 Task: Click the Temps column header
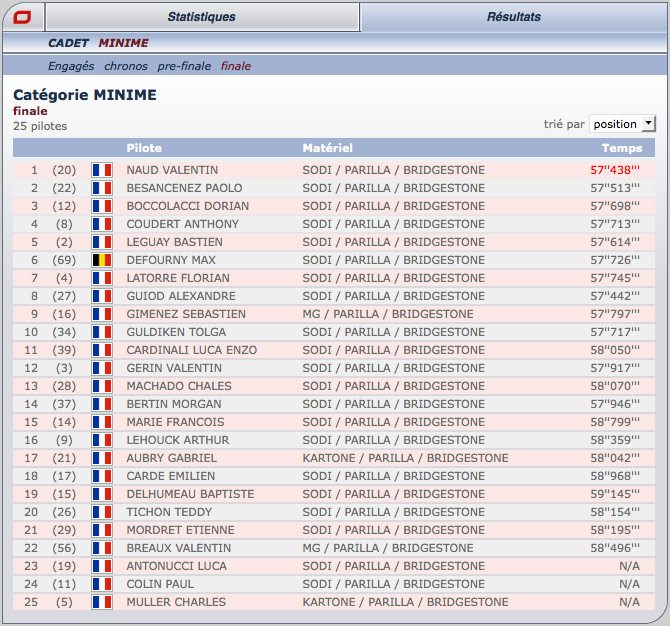[x=622, y=148]
